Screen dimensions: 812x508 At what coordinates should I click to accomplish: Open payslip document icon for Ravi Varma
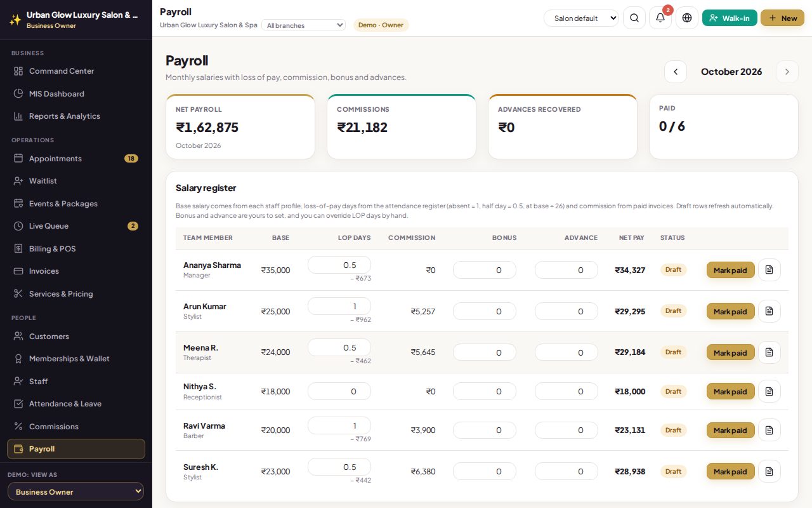(x=769, y=430)
